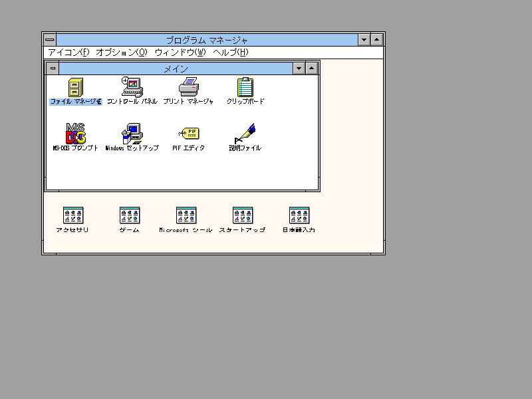Select the ファイル マネージャ filing cabinet icon
This screenshot has width=532, height=399.
click(75, 87)
